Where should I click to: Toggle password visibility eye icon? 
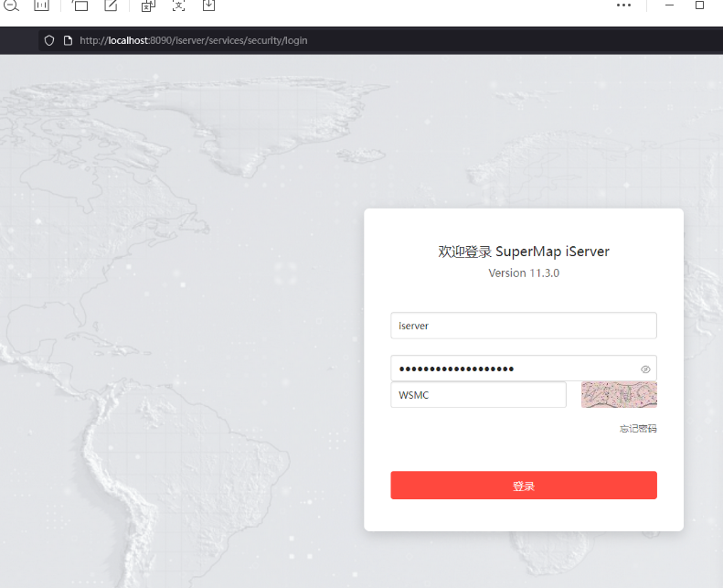[x=645, y=369]
